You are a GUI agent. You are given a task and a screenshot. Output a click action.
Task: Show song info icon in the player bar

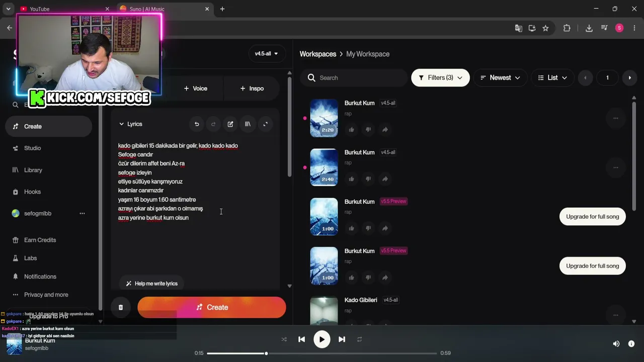pos(631,344)
